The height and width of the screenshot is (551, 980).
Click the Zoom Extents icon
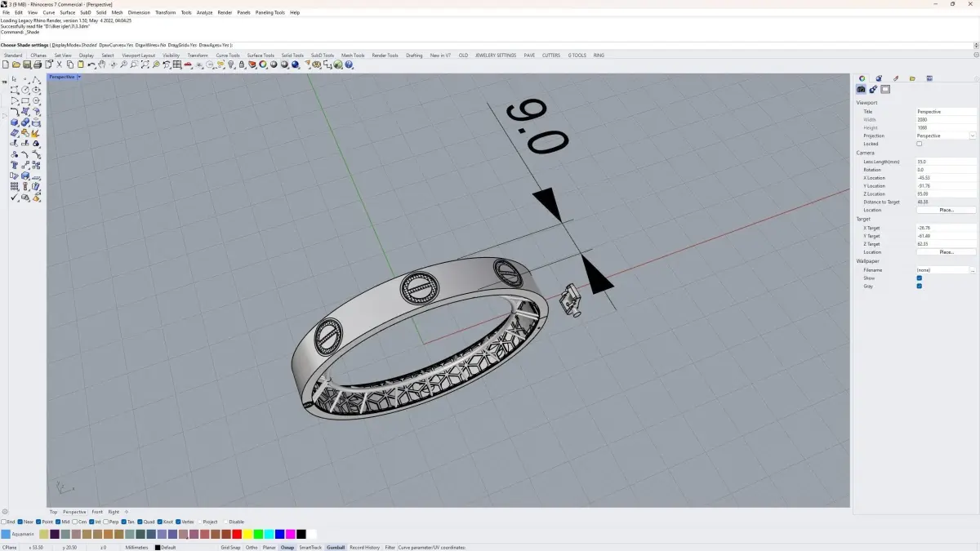click(x=145, y=64)
